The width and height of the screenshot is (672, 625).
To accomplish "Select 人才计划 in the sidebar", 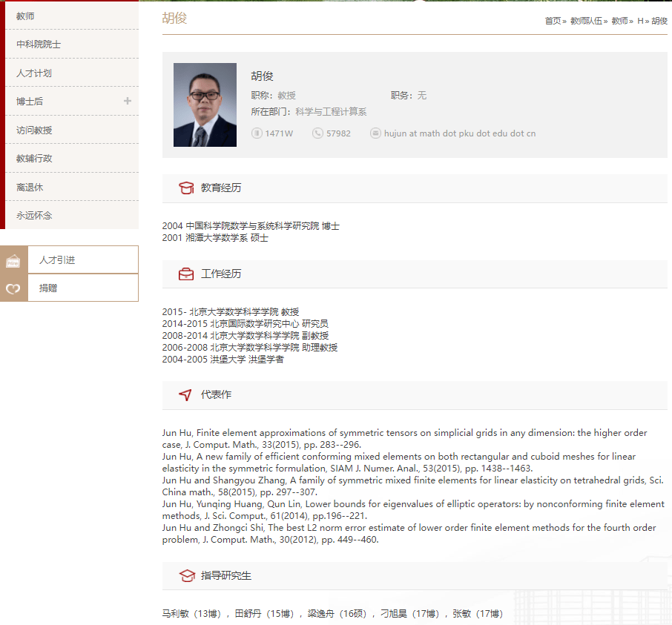I will pos(72,73).
